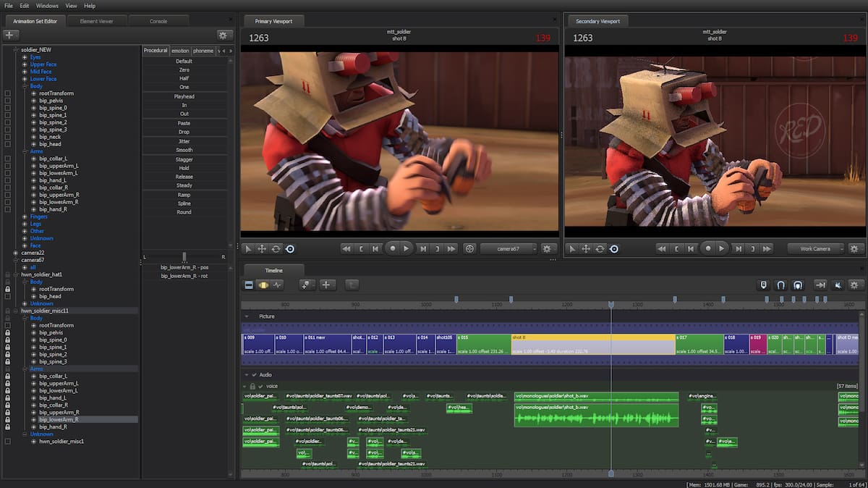Expand the Upper Face group
This screenshot has height=488, width=868.
[x=25, y=64]
